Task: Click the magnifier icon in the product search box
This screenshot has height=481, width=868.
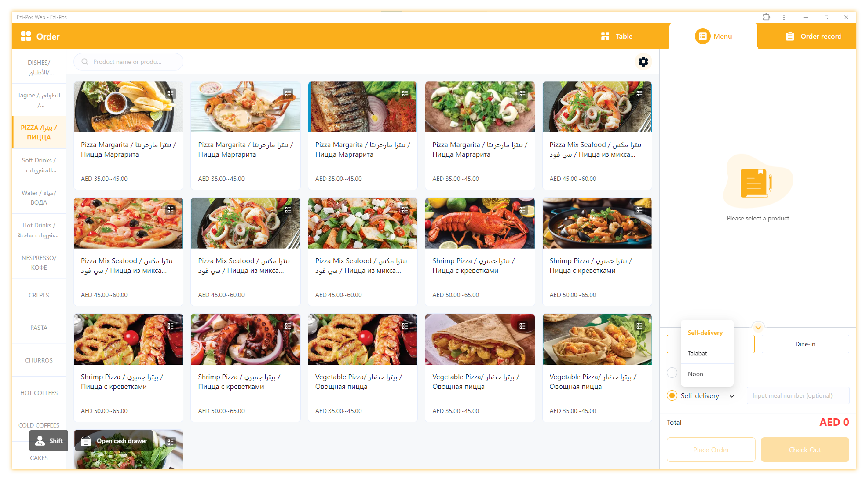Action: pos(85,62)
